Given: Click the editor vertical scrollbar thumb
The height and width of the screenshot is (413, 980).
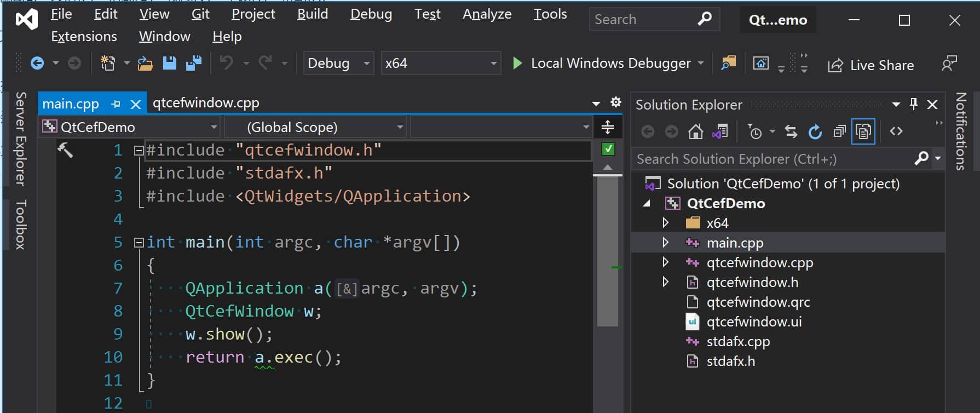Looking at the screenshot, I should point(608,251).
